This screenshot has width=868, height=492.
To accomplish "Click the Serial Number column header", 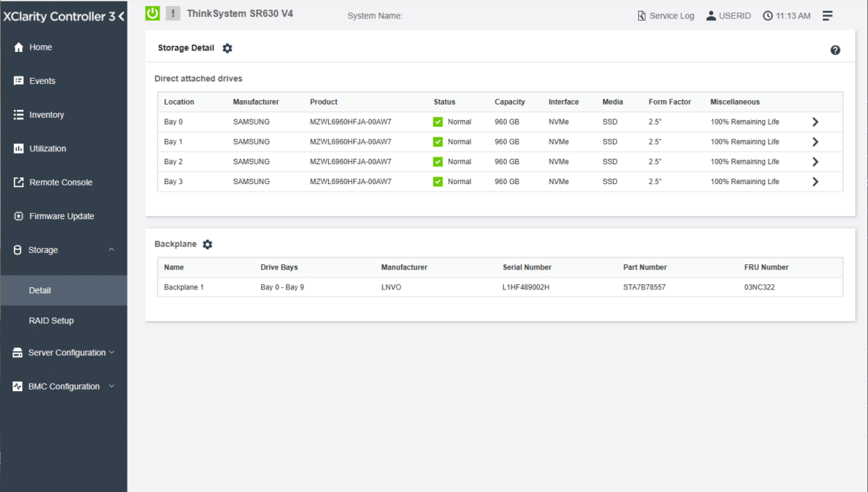I will click(x=527, y=267).
